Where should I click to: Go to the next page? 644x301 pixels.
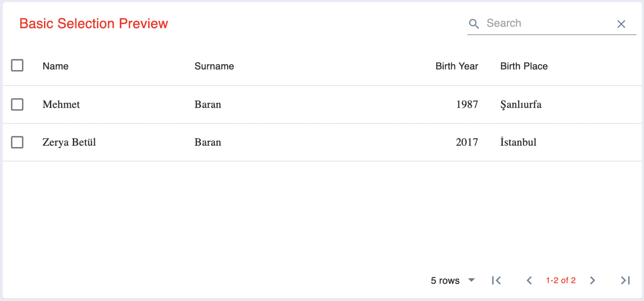pyautogui.click(x=592, y=280)
